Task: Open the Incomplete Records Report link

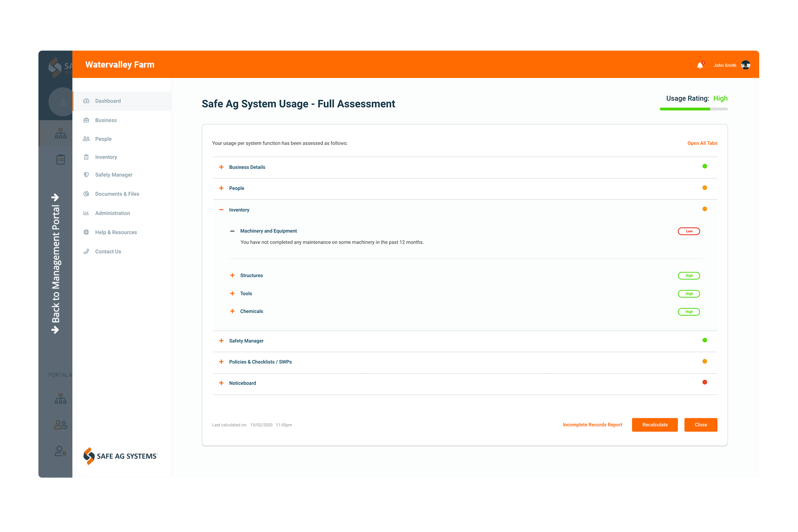Action: [592, 424]
